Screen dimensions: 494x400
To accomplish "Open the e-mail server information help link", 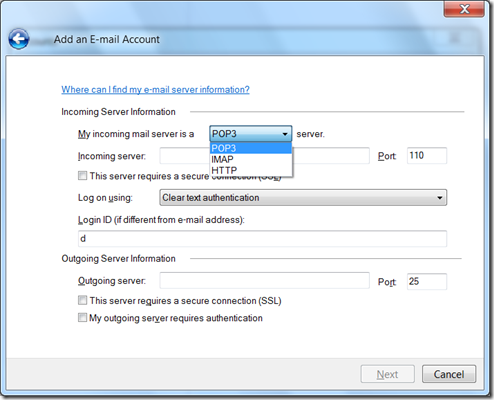I will pyautogui.click(x=155, y=89).
